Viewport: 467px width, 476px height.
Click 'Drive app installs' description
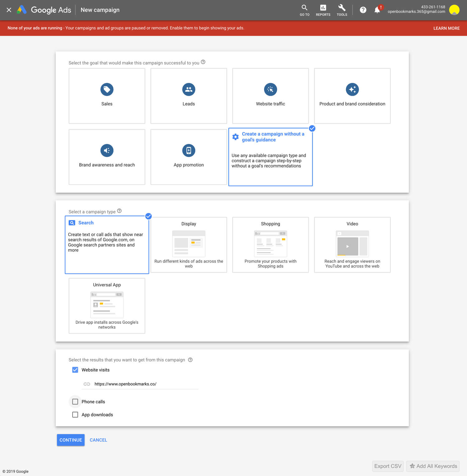tap(107, 325)
